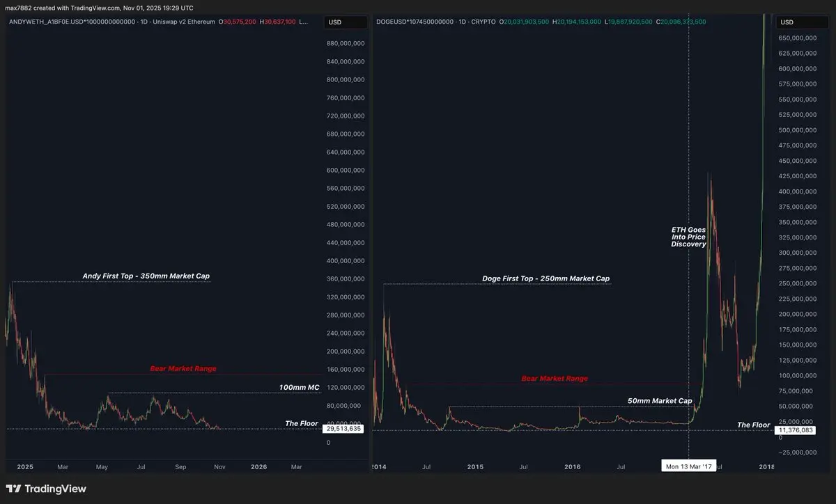836x504 pixels.
Task: Click the 'ETH Goes Into Price Discovery' note
Action: 688,237
